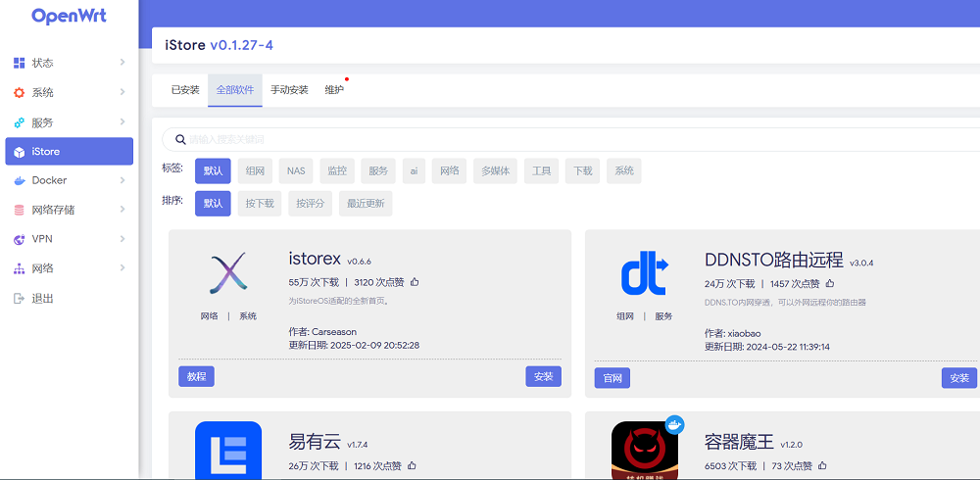Select the NAS tag filter
Image resolution: width=980 pixels, height=480 pixels.
pyautogui.click(x=296, y=170)
